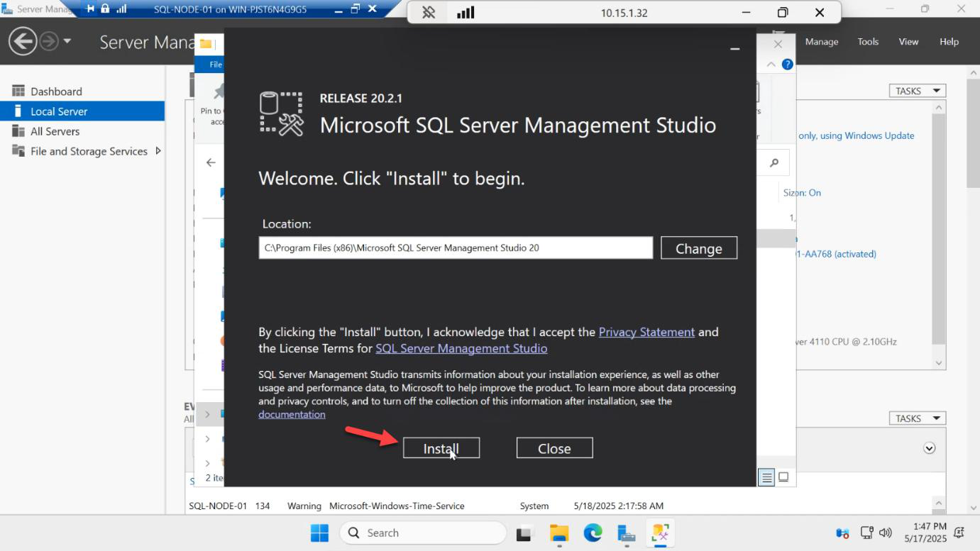
Task: Open the Privacy Statement link
Action: (646, 332)
